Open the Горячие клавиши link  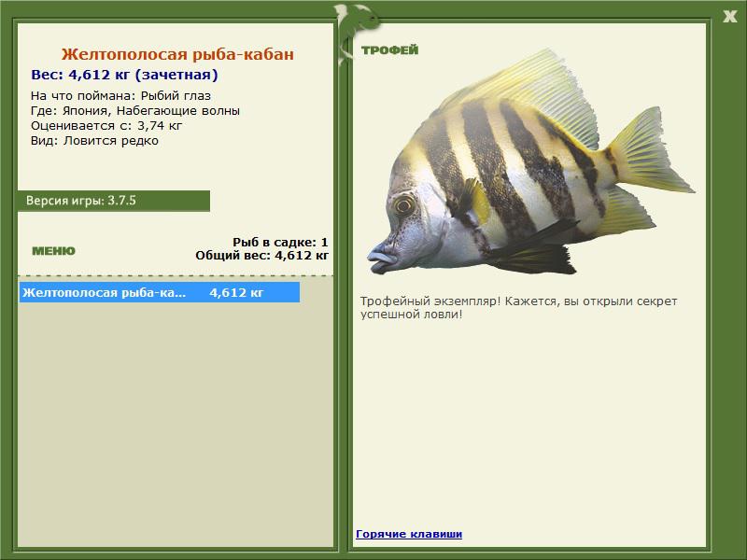[x=409, y=534]
